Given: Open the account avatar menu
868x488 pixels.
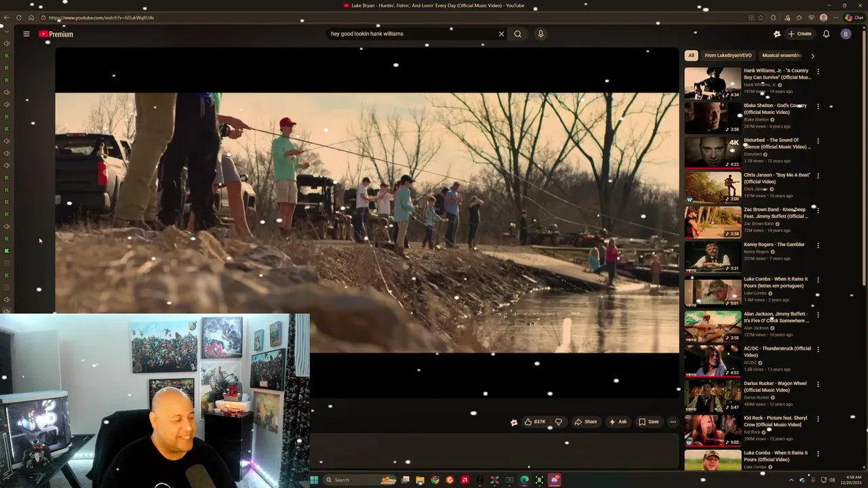Looking at the screenshot, I should pyautogui.click(x=846, y=34).
